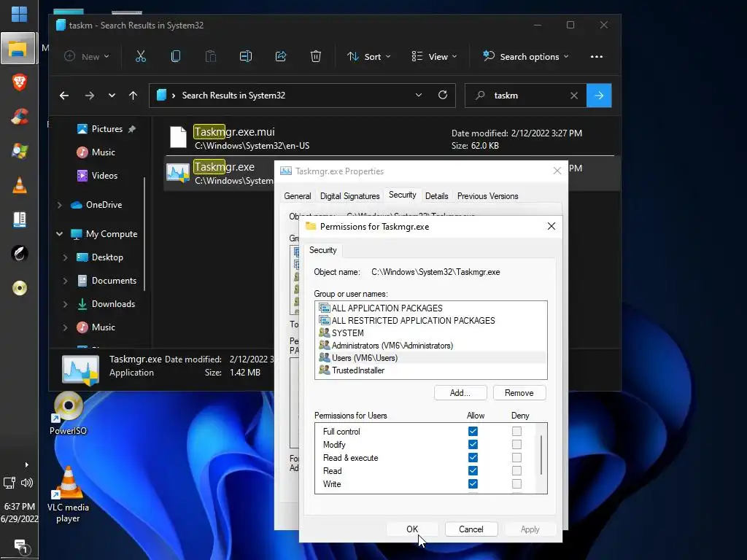
Task: Click OK in the Permissions dialog
Action: coord(412,529)
